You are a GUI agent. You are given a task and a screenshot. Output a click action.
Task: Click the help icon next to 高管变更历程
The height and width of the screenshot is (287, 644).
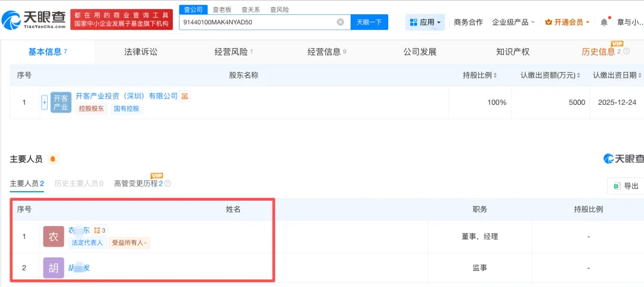pyautogui.click(x=168, y=183)
